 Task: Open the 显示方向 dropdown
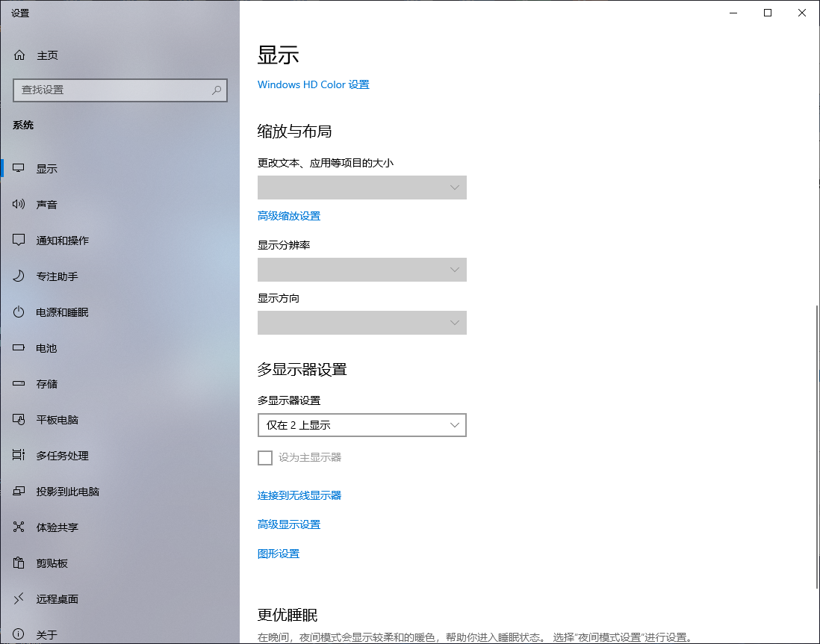tap(362, 323)
